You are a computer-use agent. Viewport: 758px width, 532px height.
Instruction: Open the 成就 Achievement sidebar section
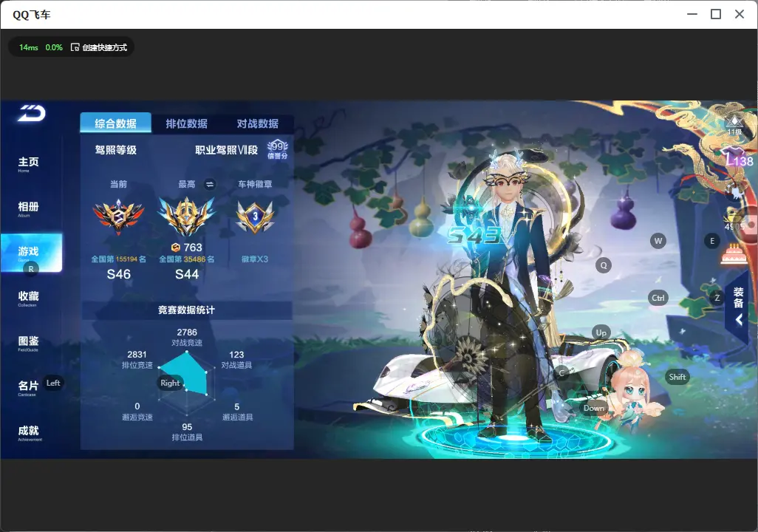click(29, 432)
